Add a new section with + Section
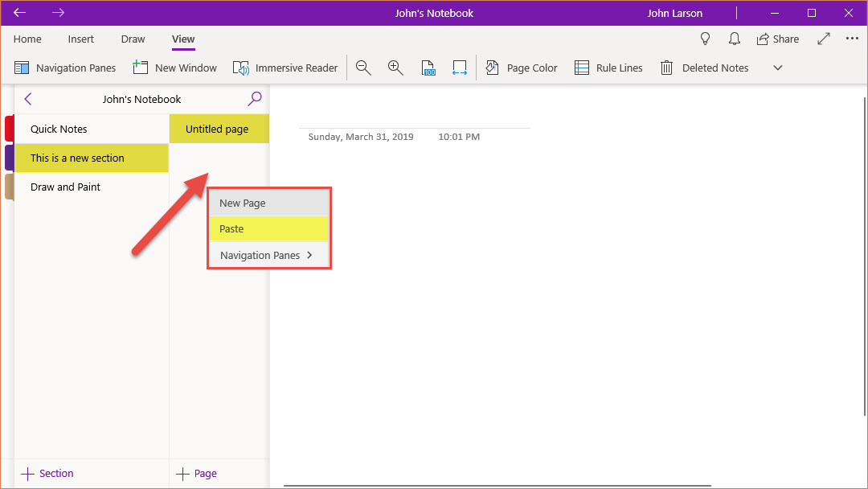 pos(48,473)
